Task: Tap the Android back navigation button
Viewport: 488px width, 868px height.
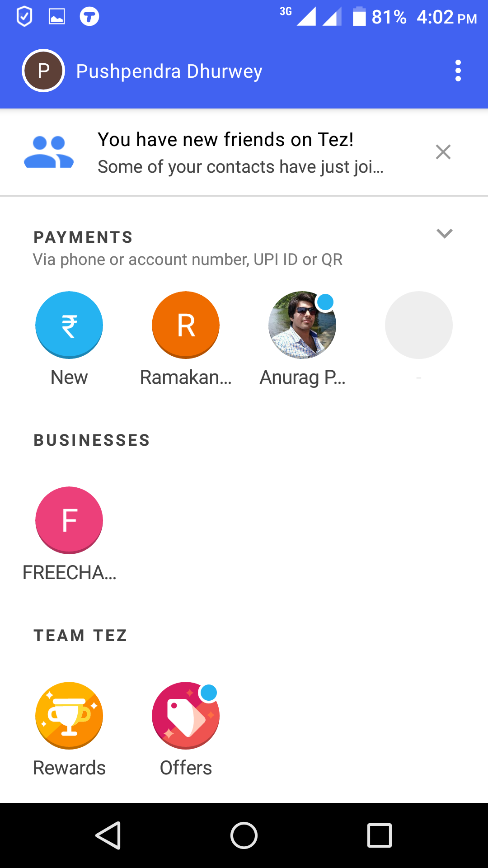Action: pyautogui.click(x=108, y=835)
